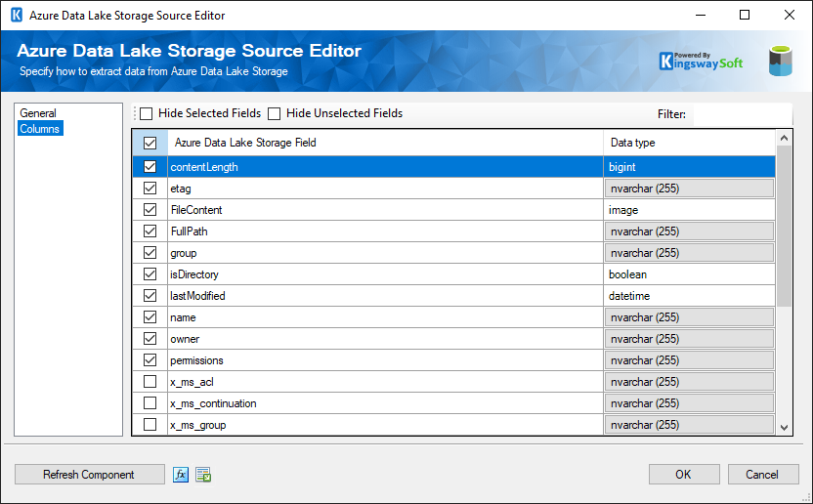Viewport: 813px width, 504px height.
Task: Click the column mapping grid icon
Action: coord(203,475)
